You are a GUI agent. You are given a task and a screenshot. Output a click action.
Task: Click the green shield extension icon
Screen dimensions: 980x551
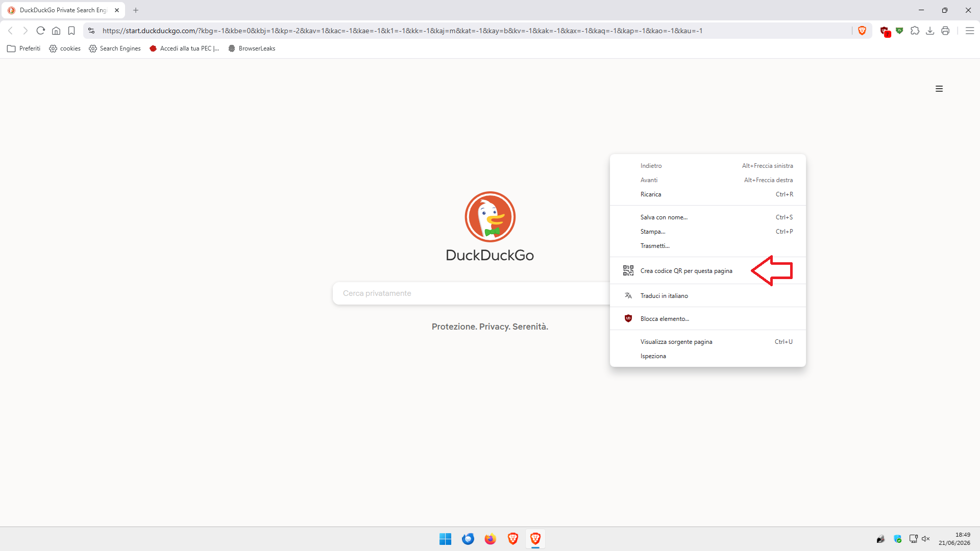tap(899, 31)
